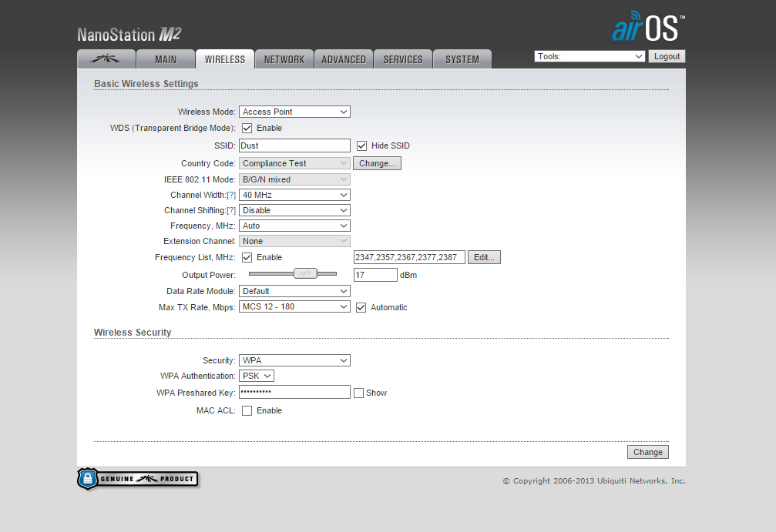This screenshot has width=776, height=532.
Task: Click the Genuine Product badge
Action: [x=138, y=479]
